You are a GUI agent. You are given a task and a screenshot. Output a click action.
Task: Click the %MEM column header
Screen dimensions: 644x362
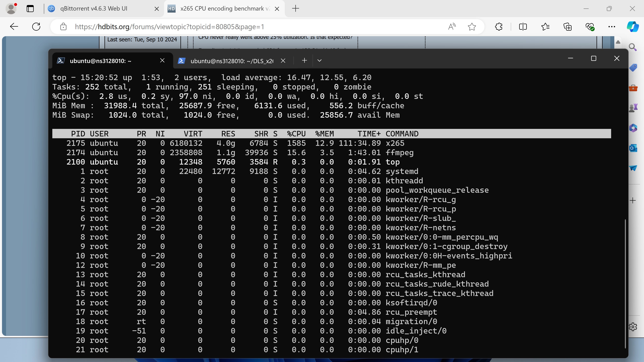coord(325,134)
